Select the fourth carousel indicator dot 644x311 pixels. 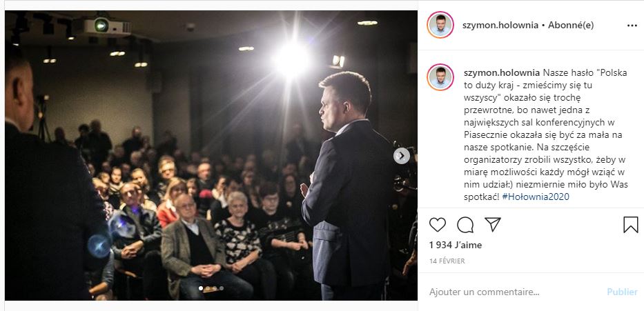pos(222,288)
